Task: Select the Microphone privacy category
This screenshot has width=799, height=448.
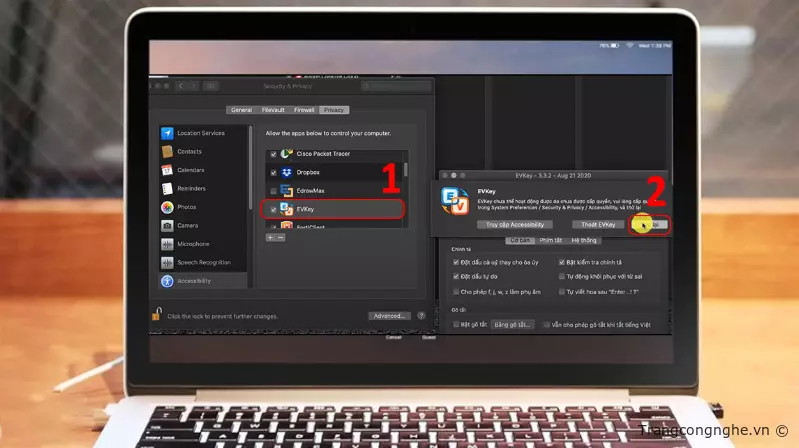Action: click(x=193, y=244)
